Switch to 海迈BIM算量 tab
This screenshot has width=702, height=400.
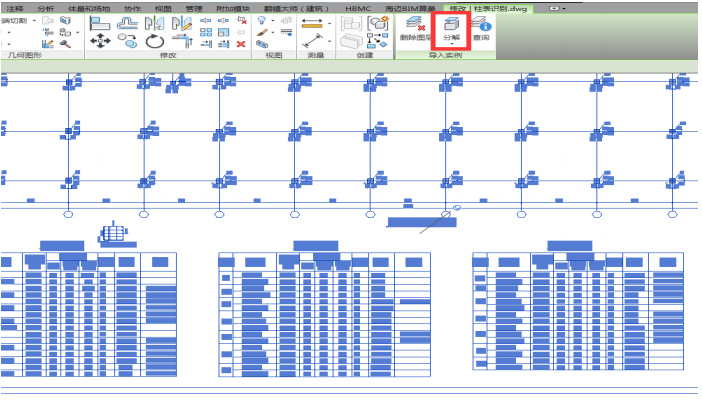click(411, 9)
